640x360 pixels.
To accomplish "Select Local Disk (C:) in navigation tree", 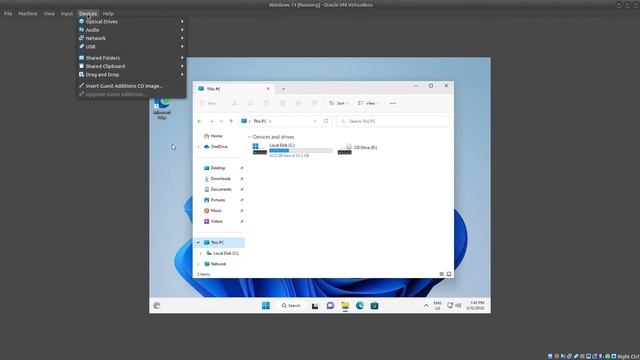I will click(222, 253).
